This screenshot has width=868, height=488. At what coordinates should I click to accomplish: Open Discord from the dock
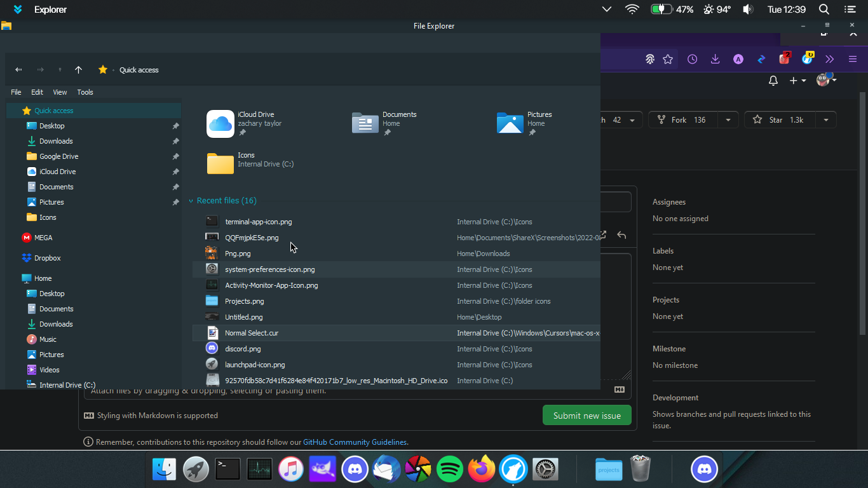(x=355, y=469)
